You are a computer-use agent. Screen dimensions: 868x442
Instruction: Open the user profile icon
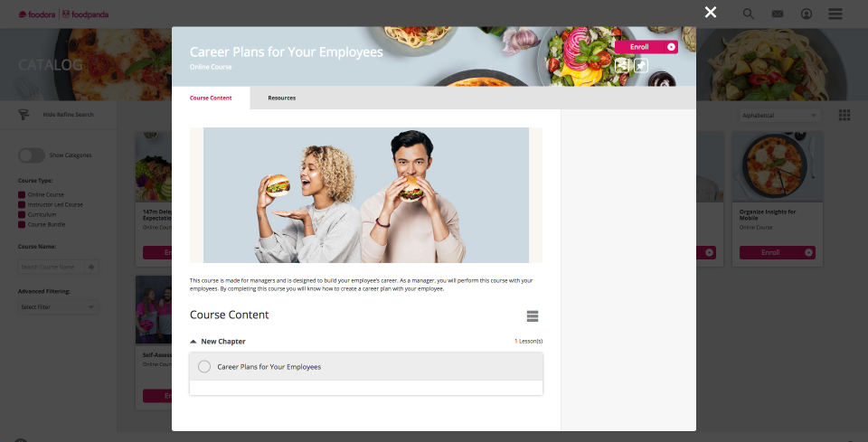point(807,14)
